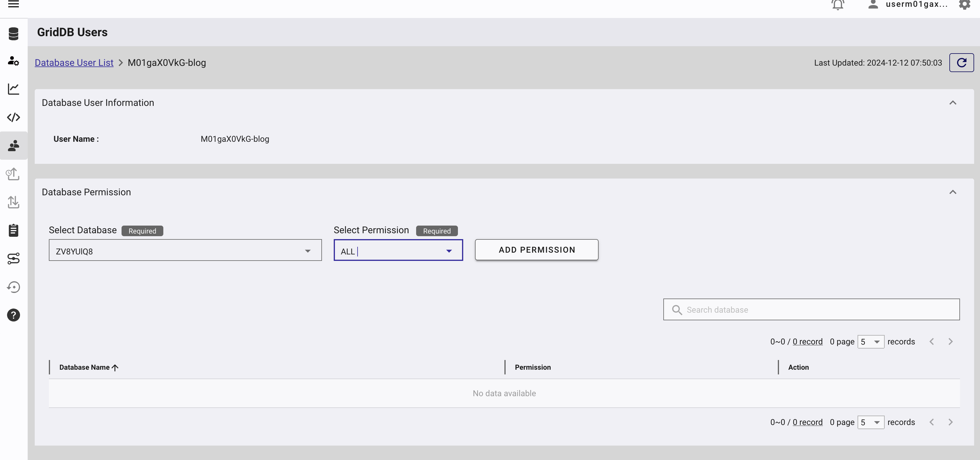Open the history restore sidebar icon
This screenshot has height=460, width=980.
[x=13, y=287]
